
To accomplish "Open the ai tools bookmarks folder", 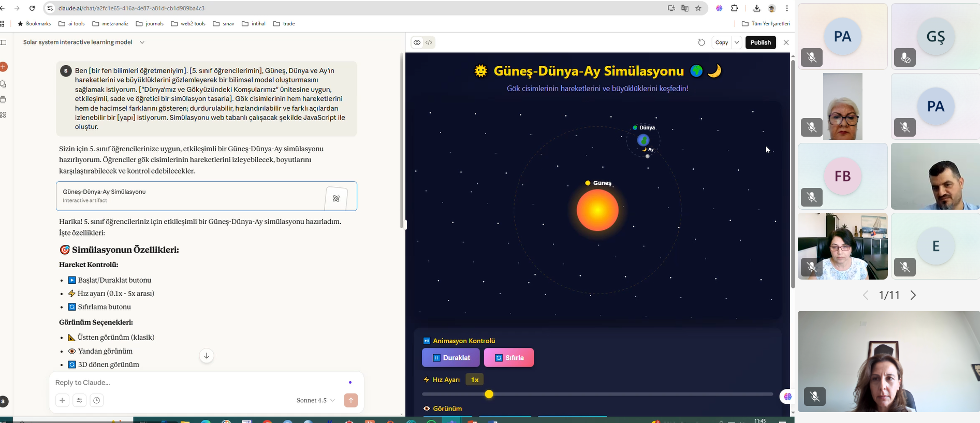I will (x=71, y=24).
